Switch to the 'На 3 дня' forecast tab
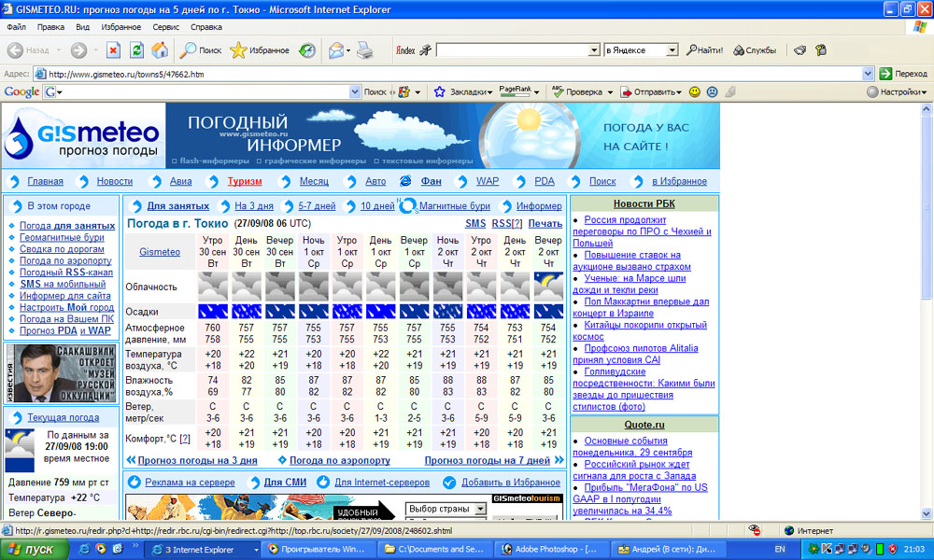 point(254,206)
